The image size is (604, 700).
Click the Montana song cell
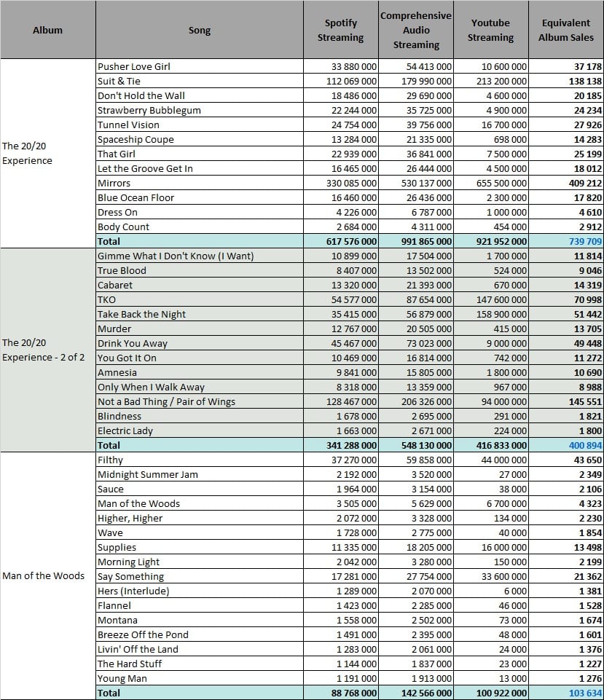pyautogui.click(x=200, y=621)
